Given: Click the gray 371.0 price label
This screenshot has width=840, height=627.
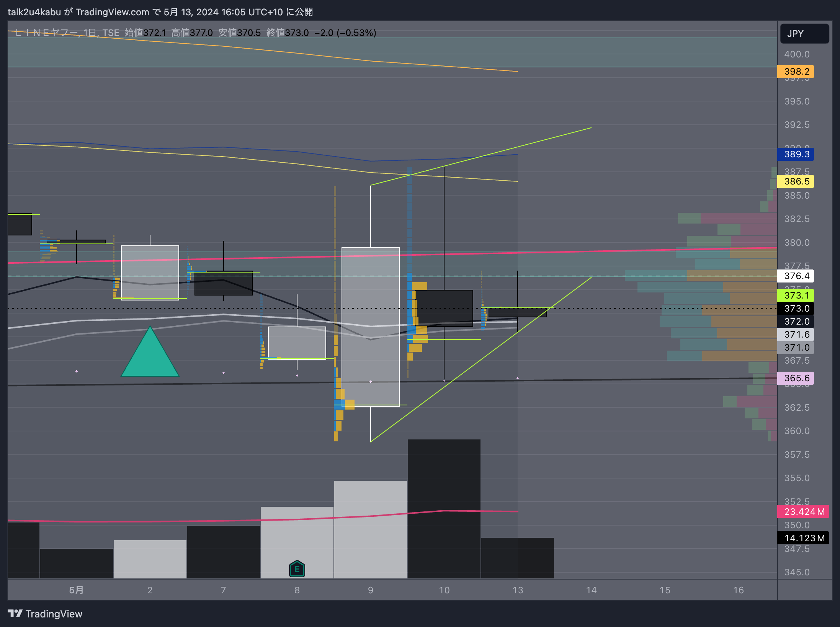Looking at the screenshot, I should click(x=796, y=348).
